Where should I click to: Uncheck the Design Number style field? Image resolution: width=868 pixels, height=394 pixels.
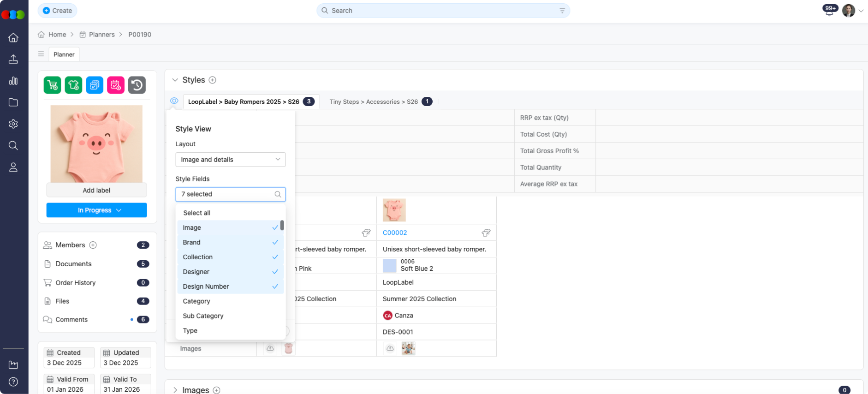click(230, 287)
